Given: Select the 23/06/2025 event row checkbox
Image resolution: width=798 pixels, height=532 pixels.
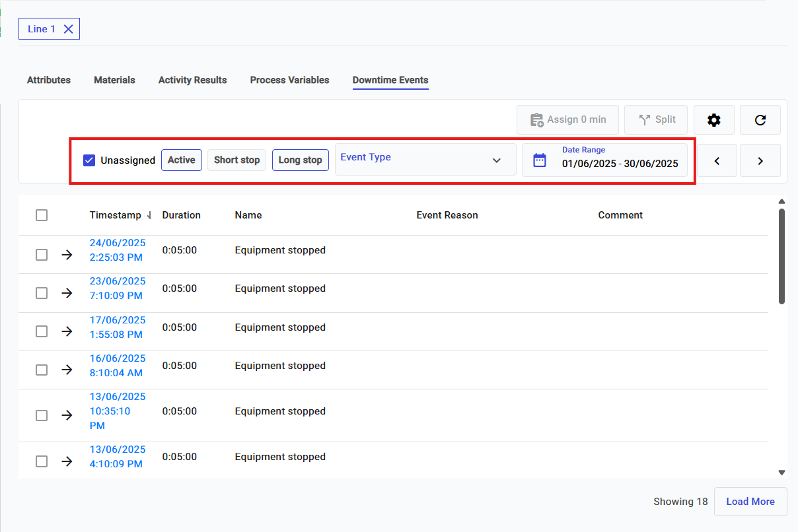Looking at the screenshot, I should tap(42, 293).
